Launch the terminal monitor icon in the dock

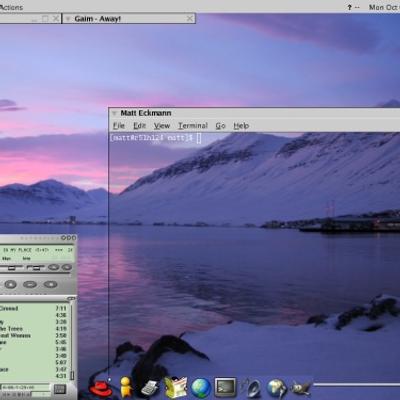click(x=225, y=387)
